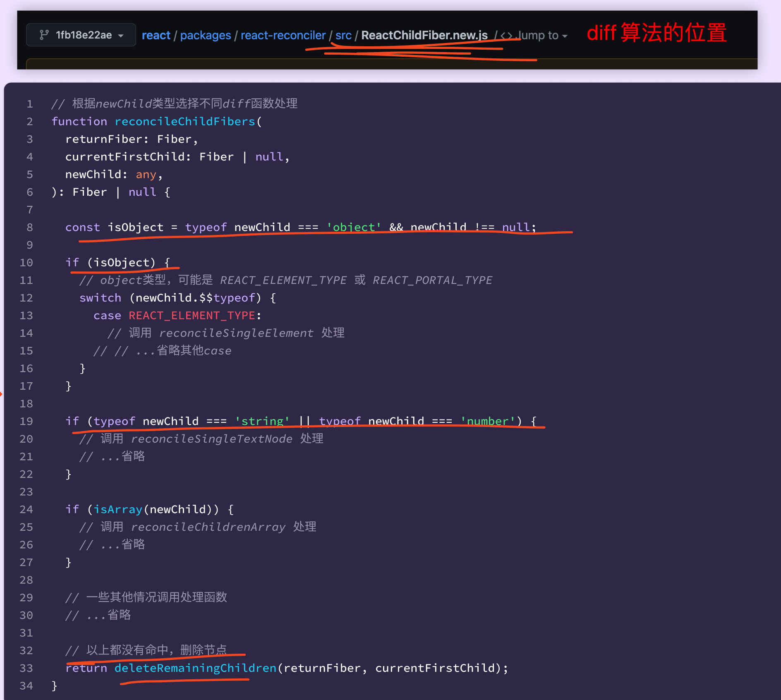Click line number 33 in the gutter
The height and width of the screenshot is (700, 781).
tap(26, 668)
